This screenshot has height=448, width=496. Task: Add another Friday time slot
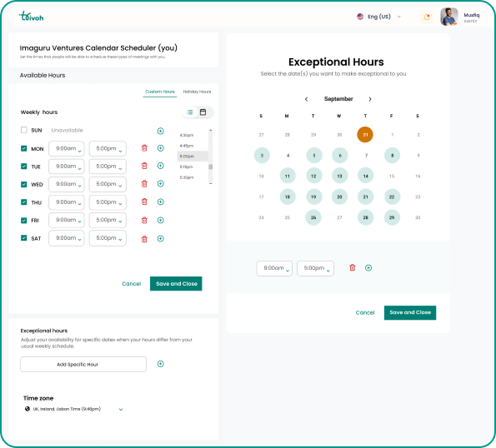(x=161, y=220)
